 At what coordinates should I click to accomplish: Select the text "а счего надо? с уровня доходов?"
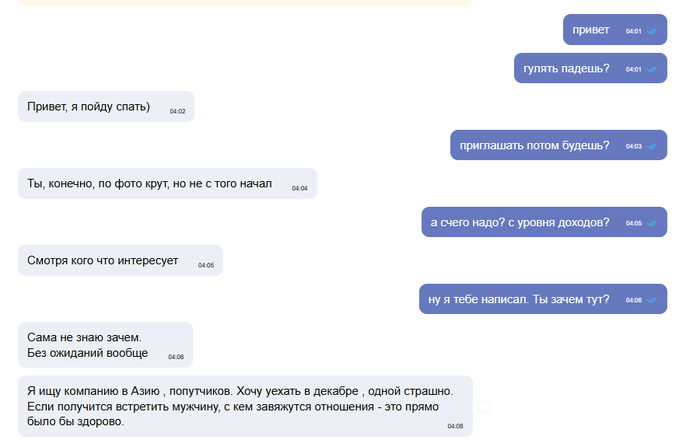[519, 222]
